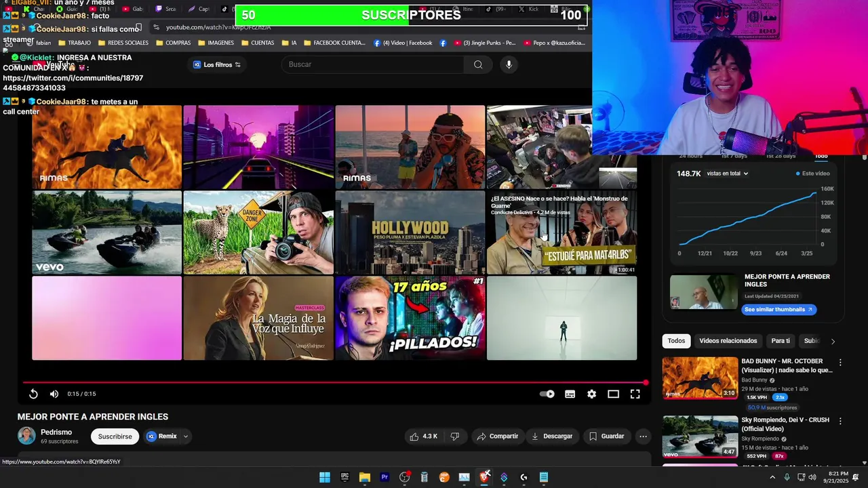Mute the video with the volume icon
Viewport: 868px width, 488px height.
[x=54, y=394]
